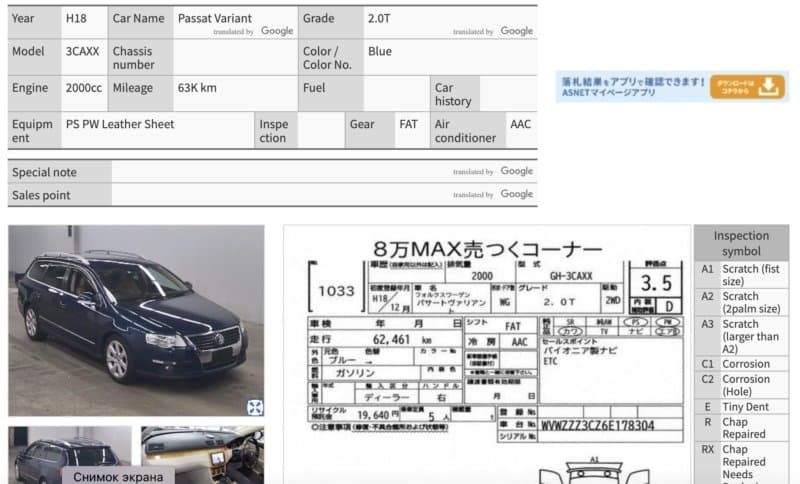Select the 'PS PW Leather Sheet' equipment text

click(120, 124)
